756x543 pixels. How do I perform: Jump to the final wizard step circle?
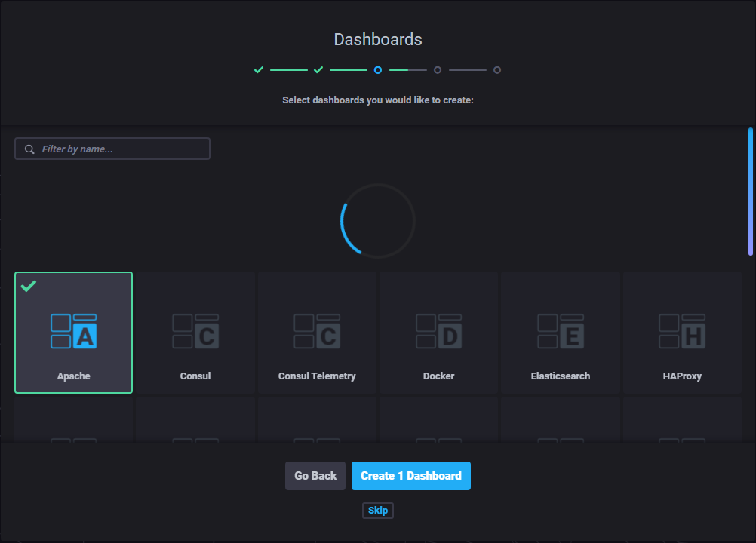tap(497, 70)
